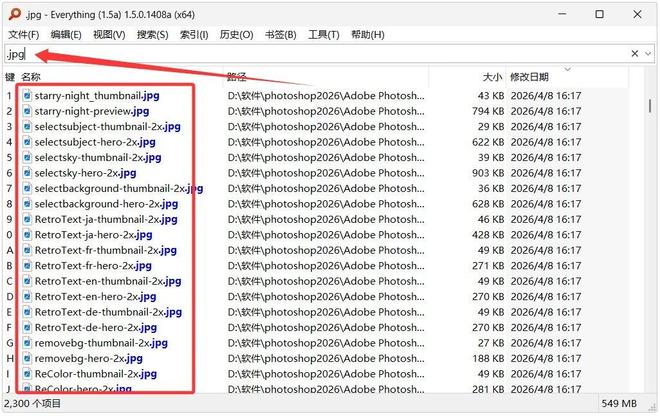Click the file icon of selectbackground-thumbnail-2x.jpg
Image resolution: width=660 pixels, height=416 pixels.
click(x=27, y=188)
